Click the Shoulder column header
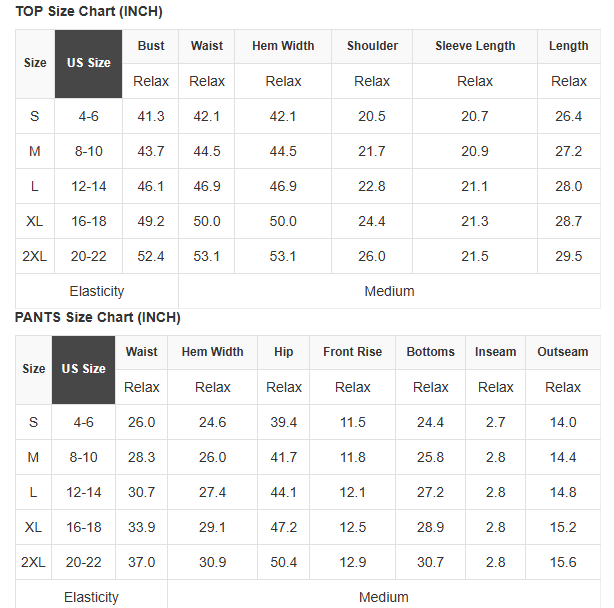The image size is (614, 608). click(x=372, y=46)
